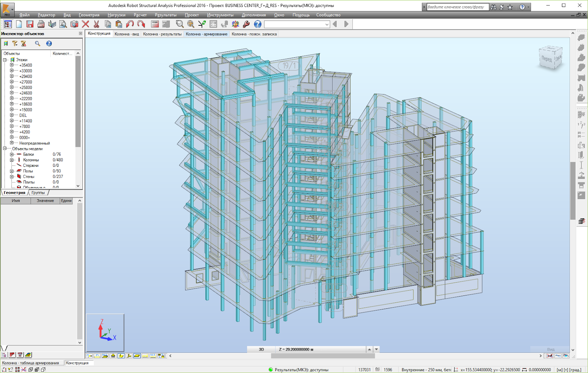The height and width of the screenshot is (373, 588).
Task: Collapse the Этажи tree node
Action: click(5, 60)
